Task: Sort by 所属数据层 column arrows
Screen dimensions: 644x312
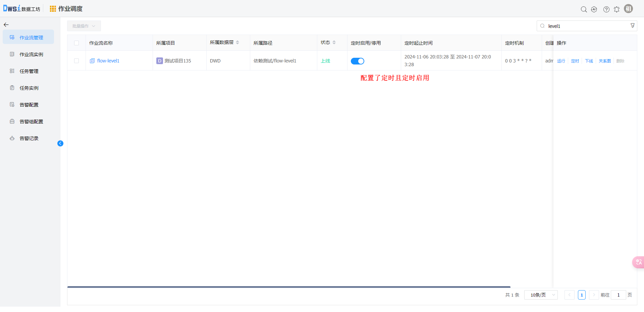Action: (237, 42)
